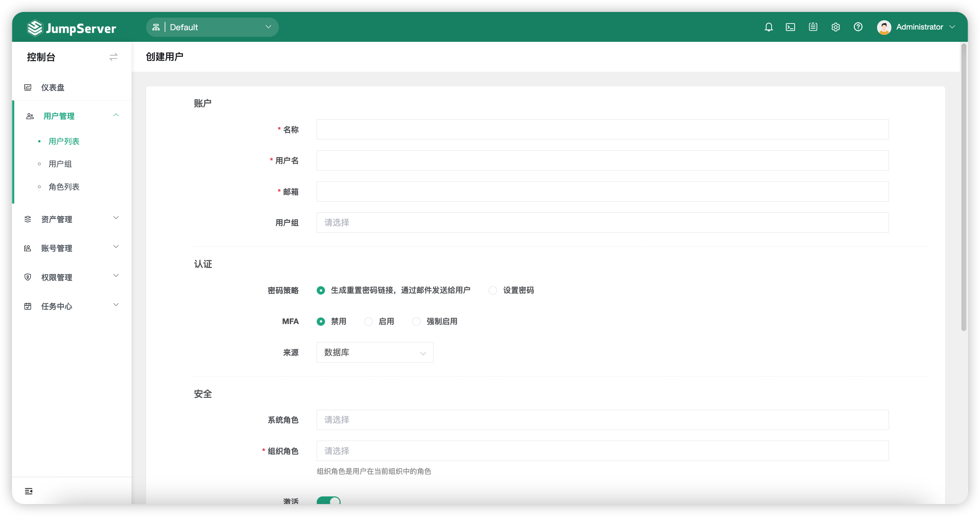Go to 用户列表 in the sidebar
Viewport: 980px width, 516px height.
[x=64, y=141]
